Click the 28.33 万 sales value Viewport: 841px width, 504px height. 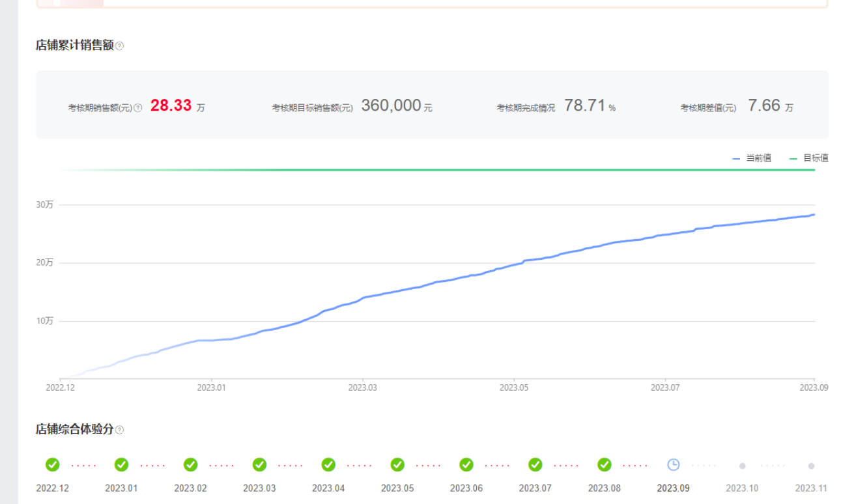coord(171,106)
